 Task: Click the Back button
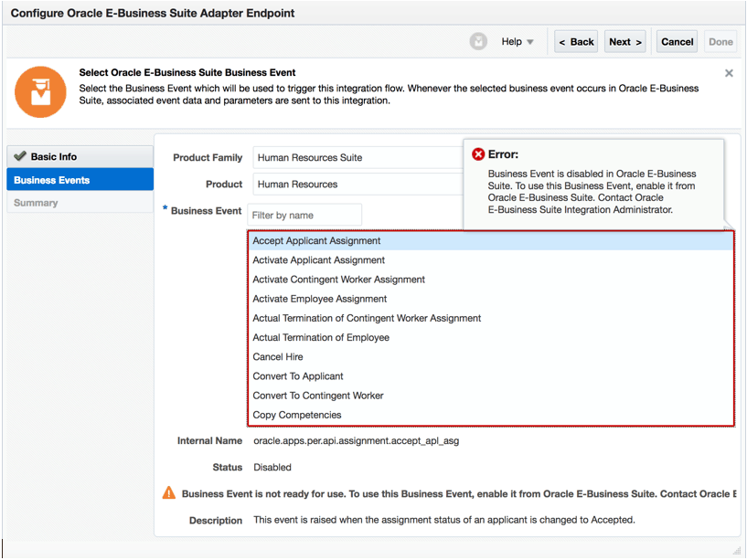[x=575, y=42]
